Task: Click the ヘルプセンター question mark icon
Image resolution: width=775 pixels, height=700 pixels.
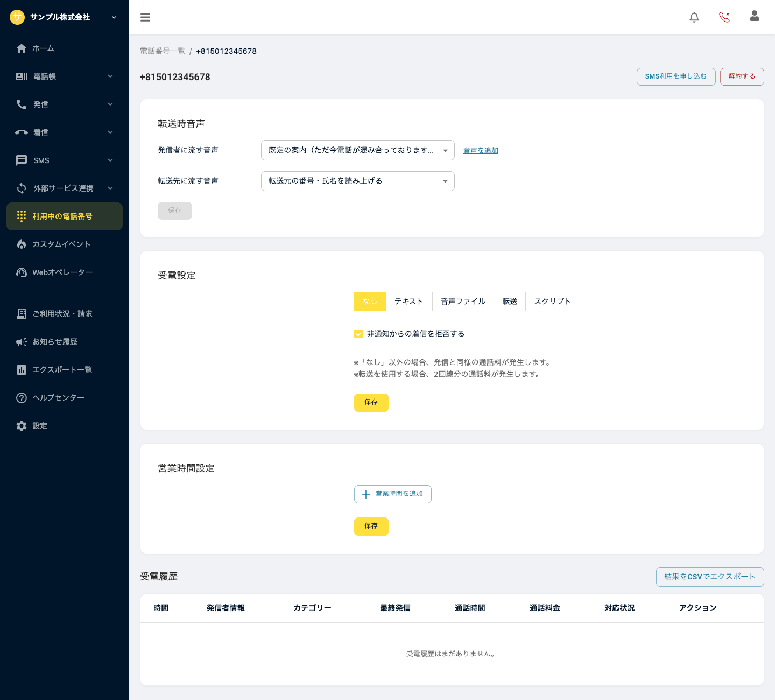Action: [x=22, y=398]
